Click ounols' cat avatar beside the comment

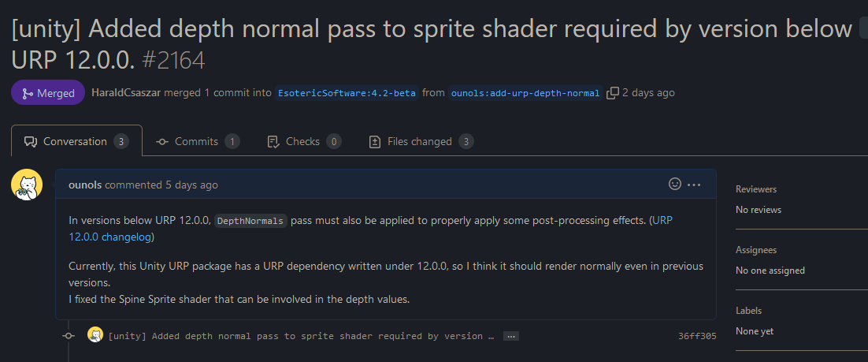tap(27, 185)
